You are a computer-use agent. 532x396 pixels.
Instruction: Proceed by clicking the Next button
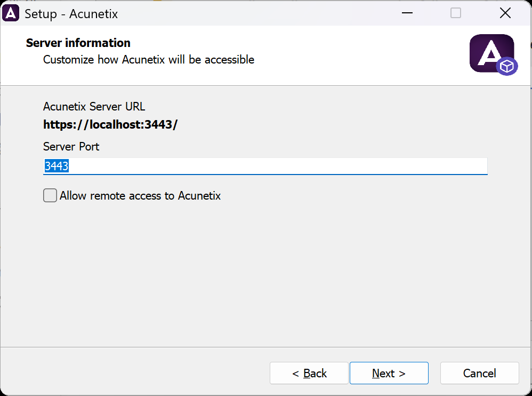(x=389, y=373)
